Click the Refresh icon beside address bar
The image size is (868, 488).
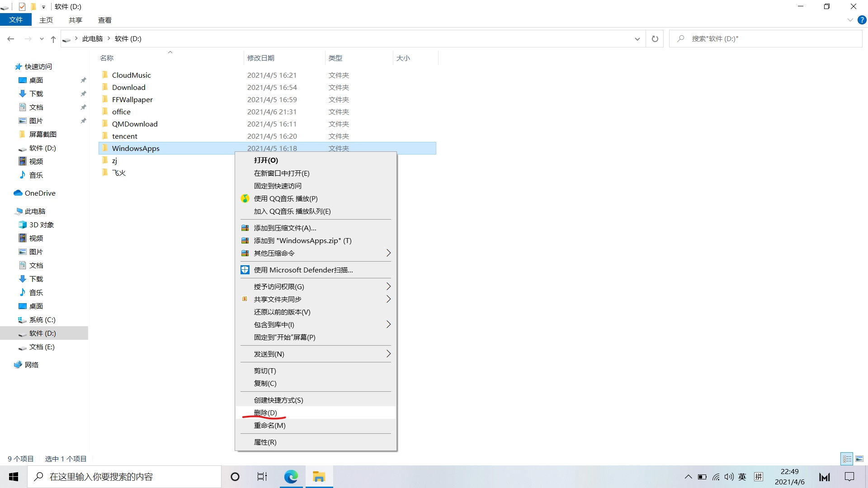pos(655,39)
